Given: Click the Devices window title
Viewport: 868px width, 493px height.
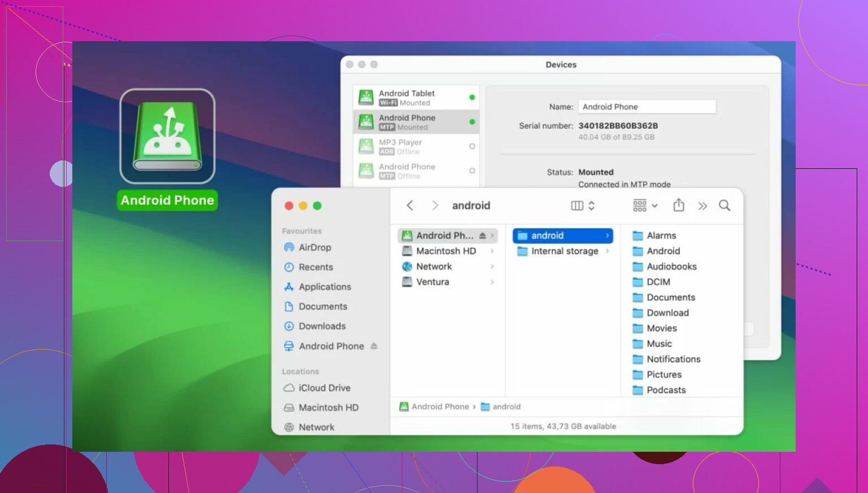Looking at the screenshot, I should coord(561,65).
